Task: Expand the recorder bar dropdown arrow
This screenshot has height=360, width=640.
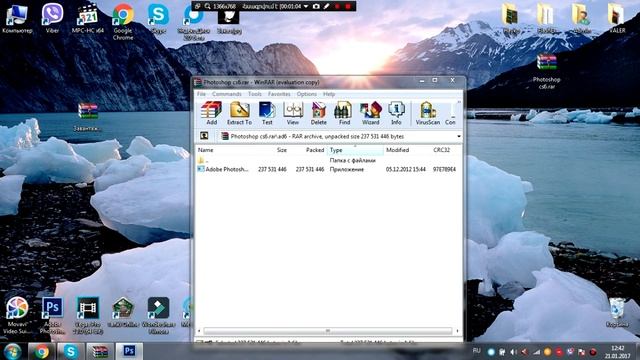Action: point(306,6)
